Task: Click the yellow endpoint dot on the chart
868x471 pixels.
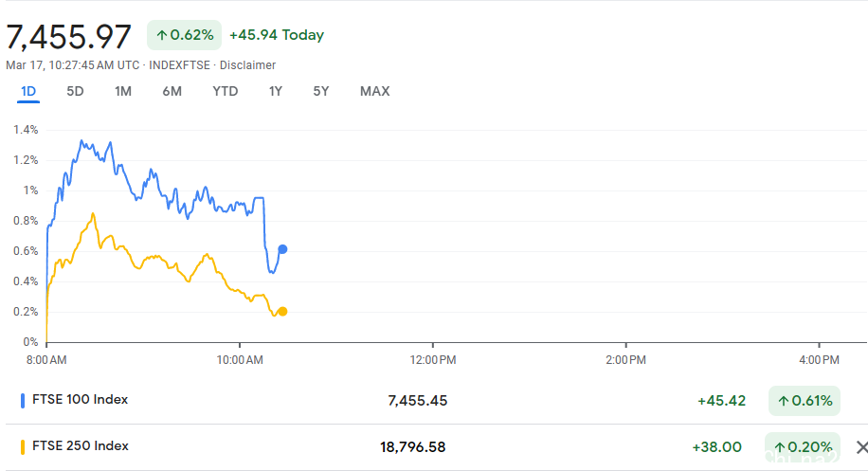Action: [282, 311]
